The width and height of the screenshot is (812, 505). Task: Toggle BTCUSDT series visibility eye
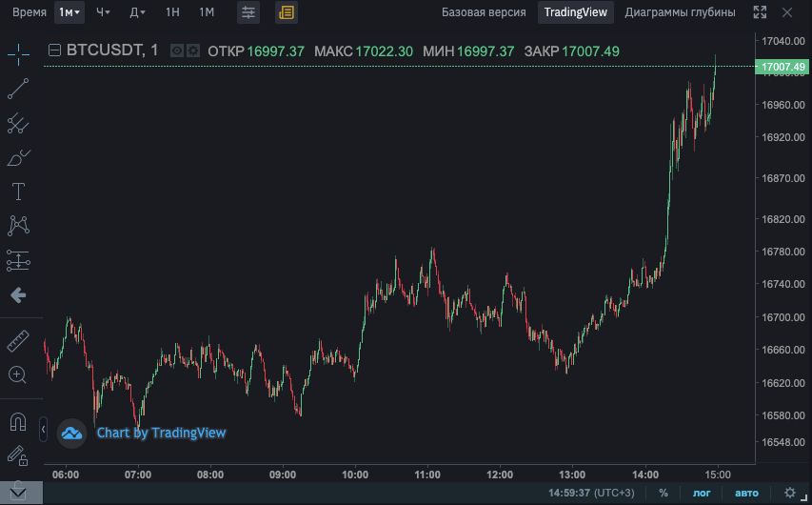(x=177, y=50)
